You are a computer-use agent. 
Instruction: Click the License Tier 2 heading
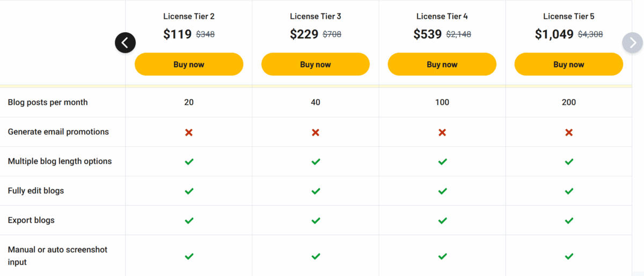click(189, 16)
